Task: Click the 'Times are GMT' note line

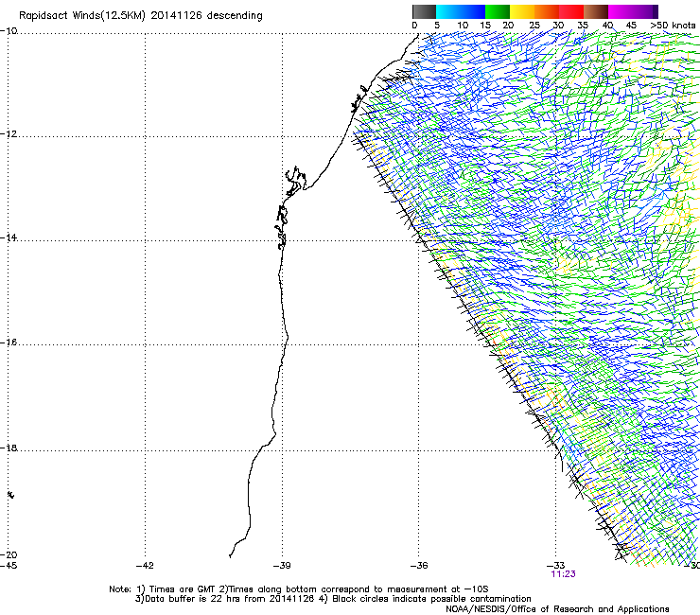Action: [x=299, y=589]
